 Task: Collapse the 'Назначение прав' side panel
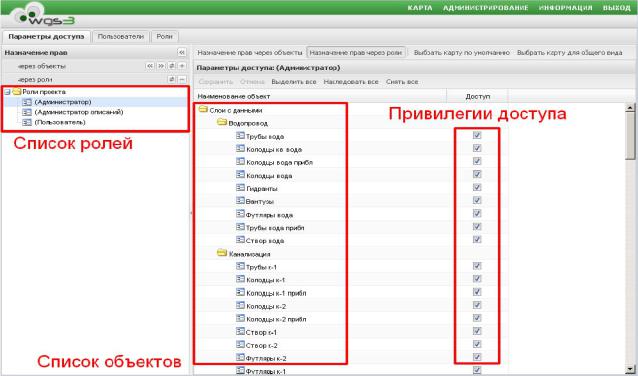182,52
